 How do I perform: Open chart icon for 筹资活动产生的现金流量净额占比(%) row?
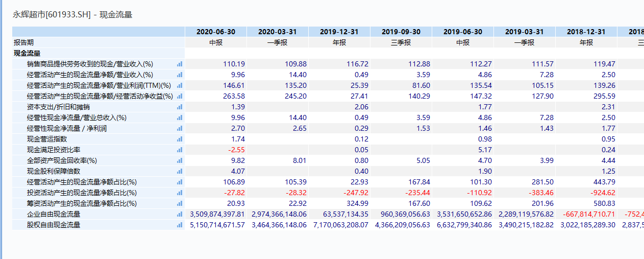pyautogui.click(x=180, y=203)
